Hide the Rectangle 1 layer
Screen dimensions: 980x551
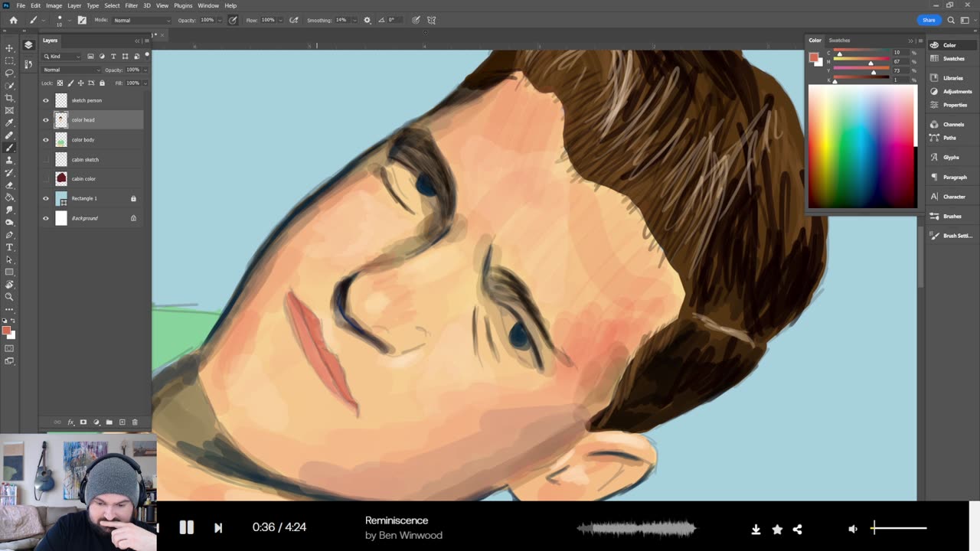[x=46, y=198]
